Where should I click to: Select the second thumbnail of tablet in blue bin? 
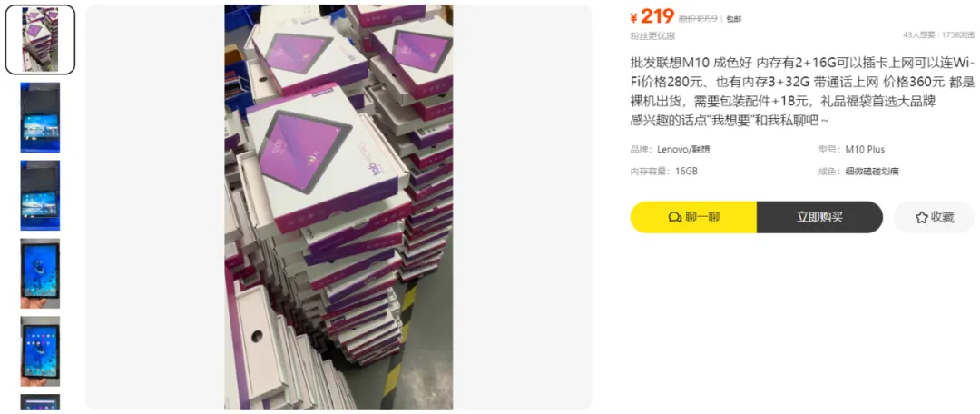pos(40,117)
